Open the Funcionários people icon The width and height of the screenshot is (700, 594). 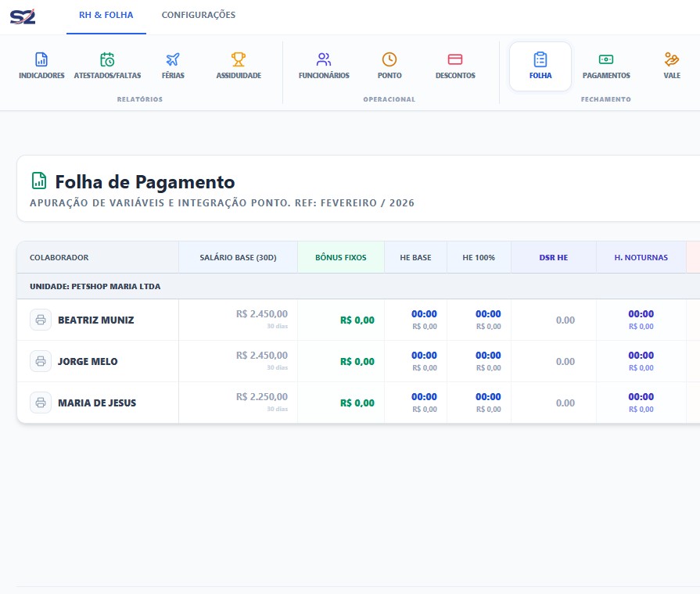tap(324, 60)
